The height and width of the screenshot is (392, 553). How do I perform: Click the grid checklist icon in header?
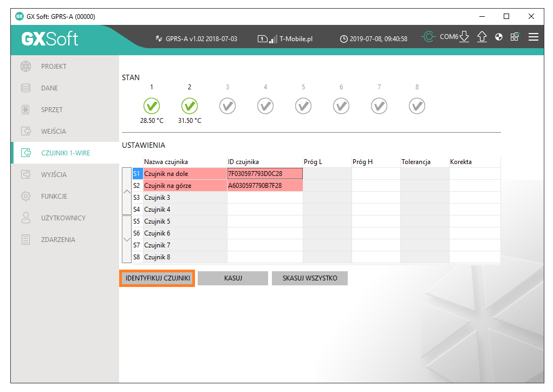click(515, 37)
